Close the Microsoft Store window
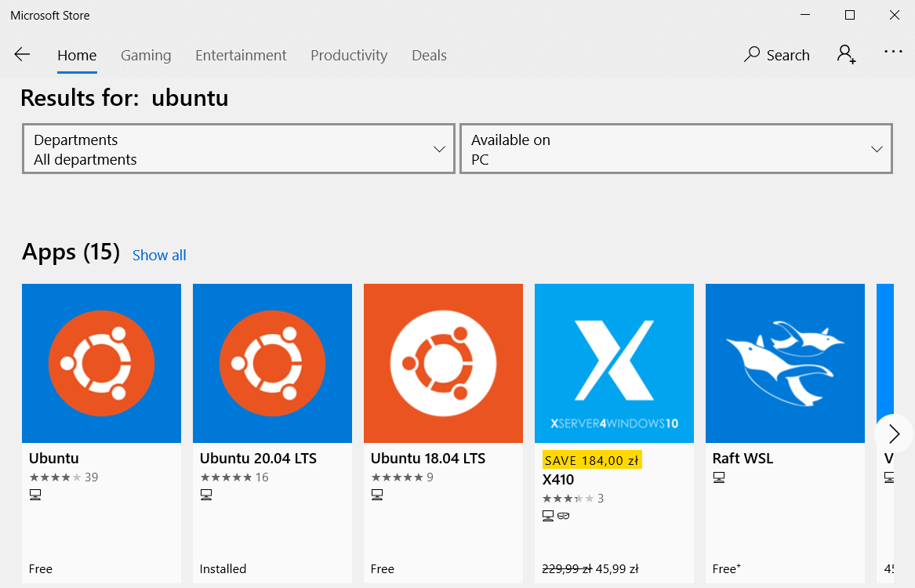The height and width of the screenshot is (588, 915). (894, 15)
